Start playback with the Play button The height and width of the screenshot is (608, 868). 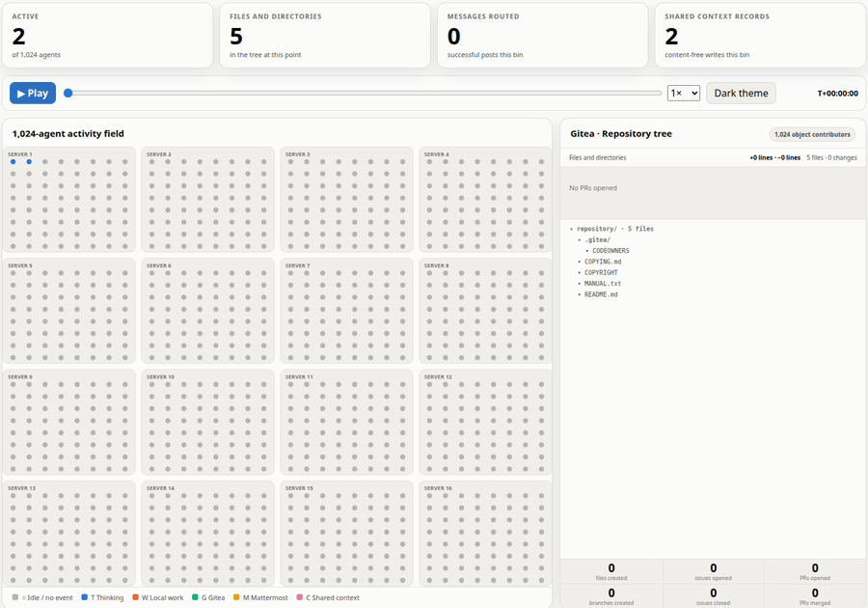pos(33,93)
